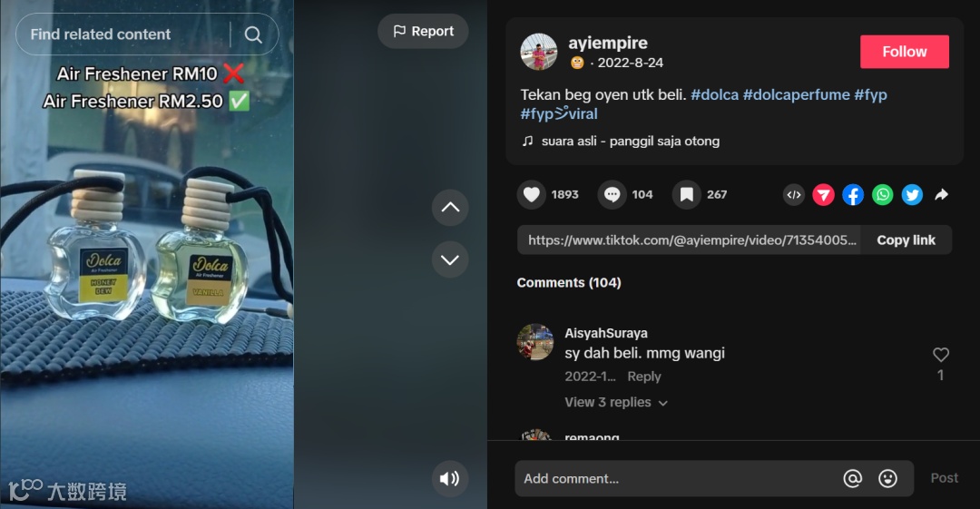Viewport: 980px width, 509px height.
Task: Mute the video sound
Action: (x=450, y=478)
